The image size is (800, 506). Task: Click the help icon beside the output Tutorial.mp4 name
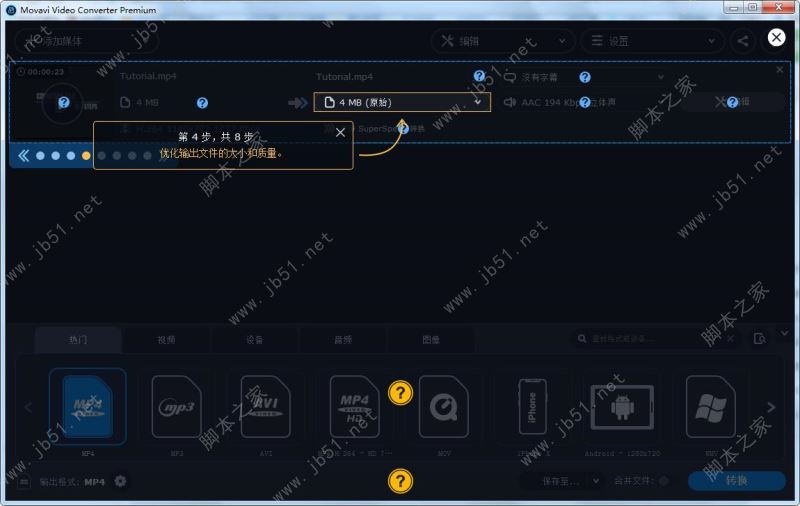pyautogui.click(x=479, y=76)
